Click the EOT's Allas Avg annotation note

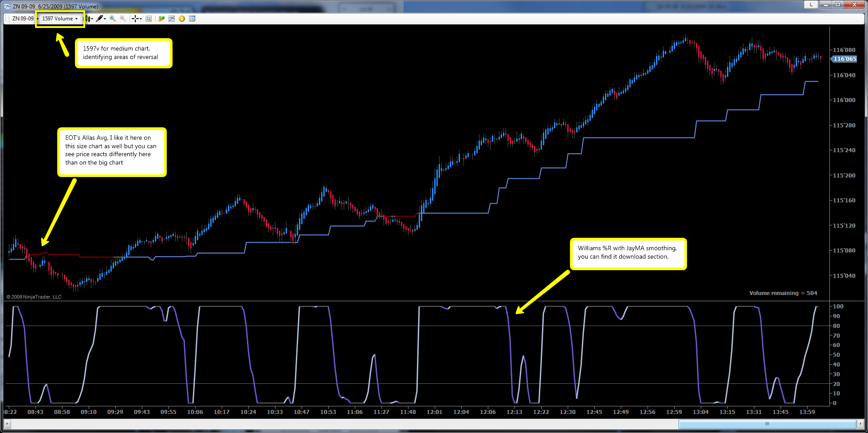point(112,152)
